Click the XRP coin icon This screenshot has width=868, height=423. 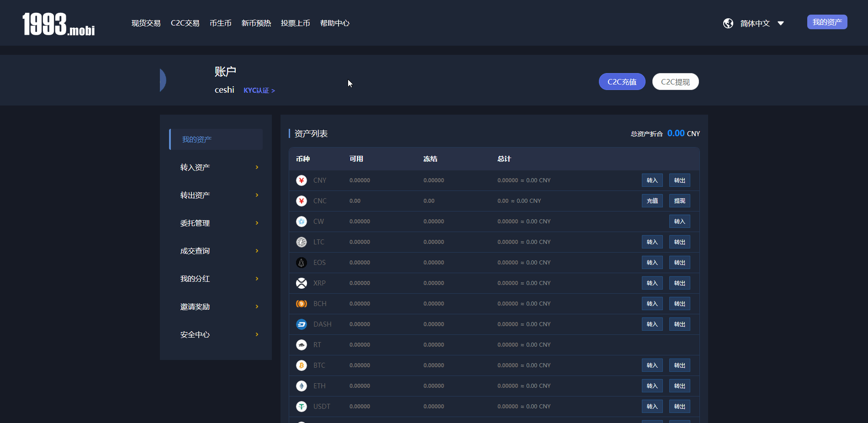pyautogui.click(x=302, y=283)
